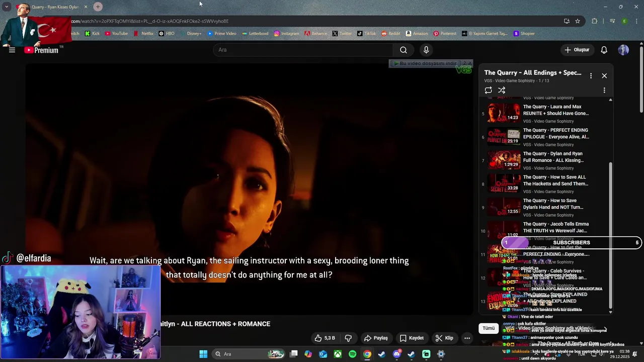Open YouTube notifications bell
The width and height of the screenshot is (644, 362).
[604, 50]
